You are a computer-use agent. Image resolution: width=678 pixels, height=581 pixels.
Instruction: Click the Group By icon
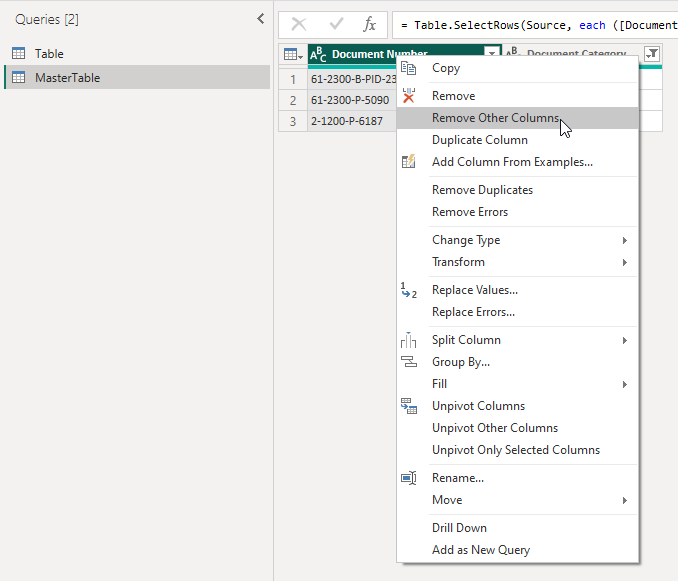click(409, 362)
